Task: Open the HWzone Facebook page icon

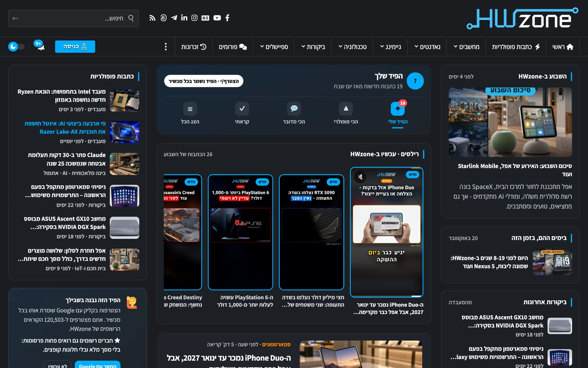Action: [x=227, y=18]
